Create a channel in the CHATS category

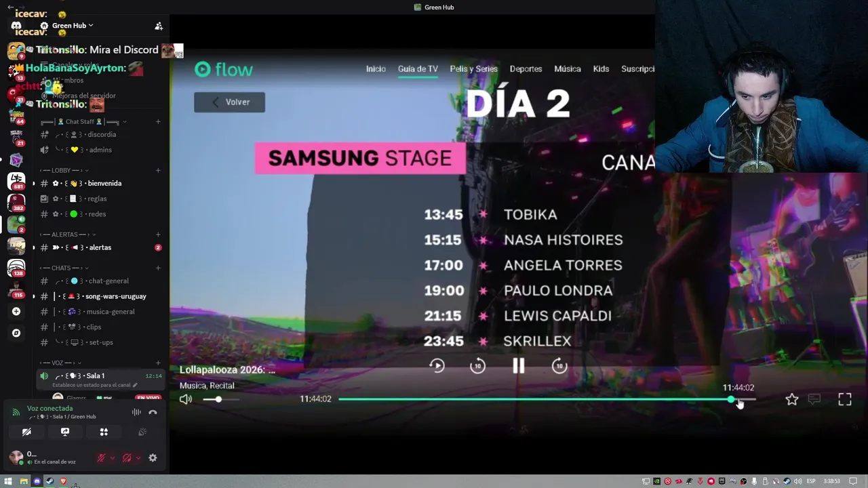tap(158, 268)
